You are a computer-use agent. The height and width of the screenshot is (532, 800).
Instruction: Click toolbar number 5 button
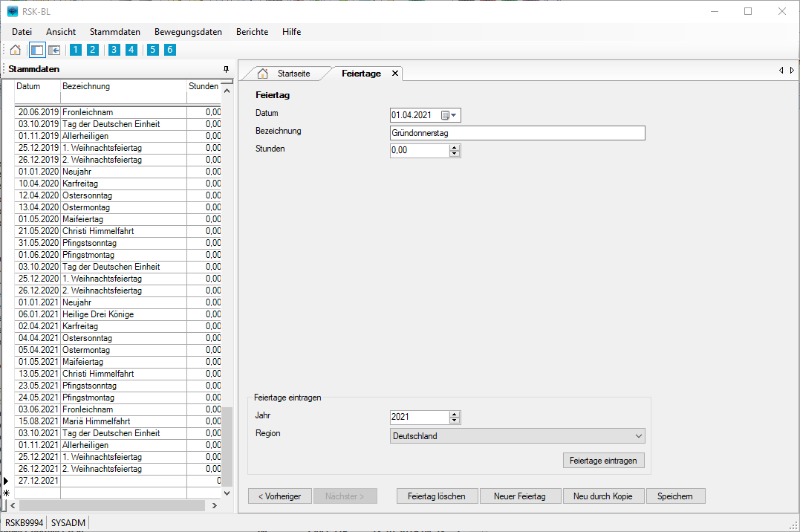tap(153, 50)
